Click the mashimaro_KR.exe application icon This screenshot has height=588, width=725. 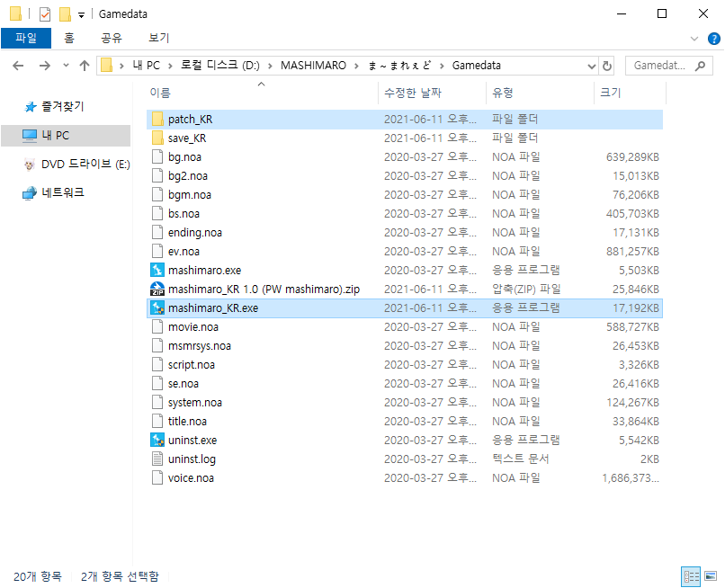[x=157, y=307]
